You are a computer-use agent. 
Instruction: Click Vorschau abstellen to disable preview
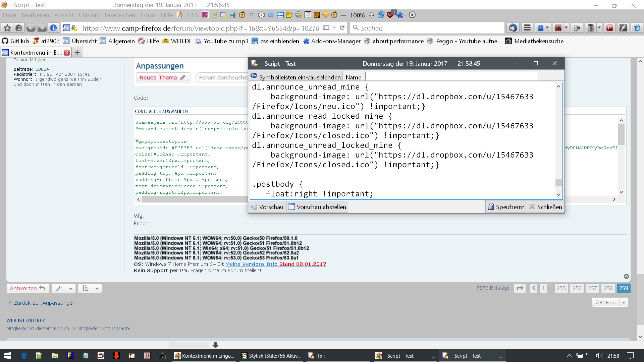pos(317,207)
